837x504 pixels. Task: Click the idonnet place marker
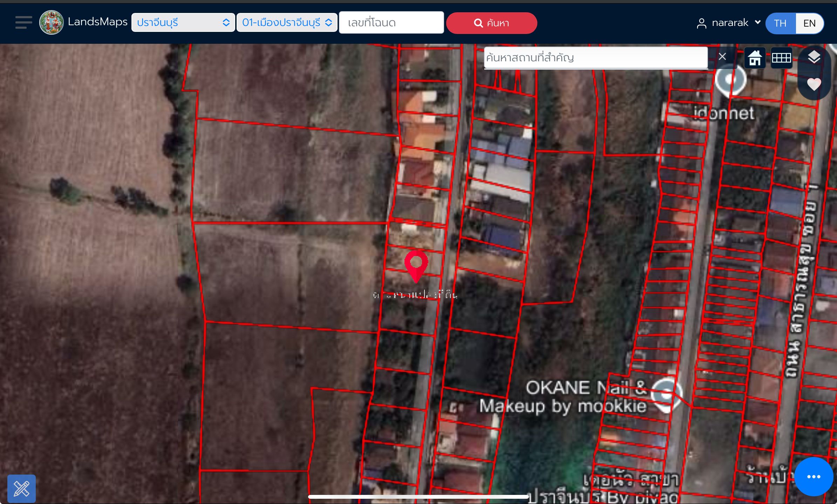[730, 80]
